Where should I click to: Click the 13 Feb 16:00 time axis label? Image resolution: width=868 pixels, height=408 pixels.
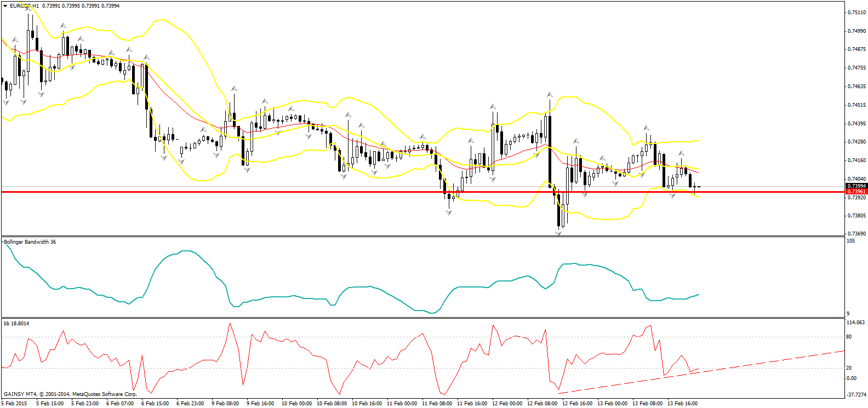coord(682,404)
